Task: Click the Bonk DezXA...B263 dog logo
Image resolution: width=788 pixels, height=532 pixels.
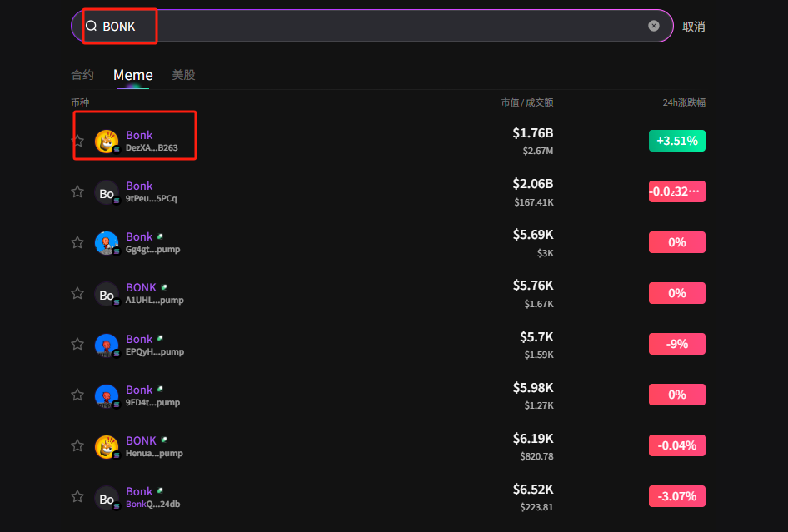Action: pos(107,142)
